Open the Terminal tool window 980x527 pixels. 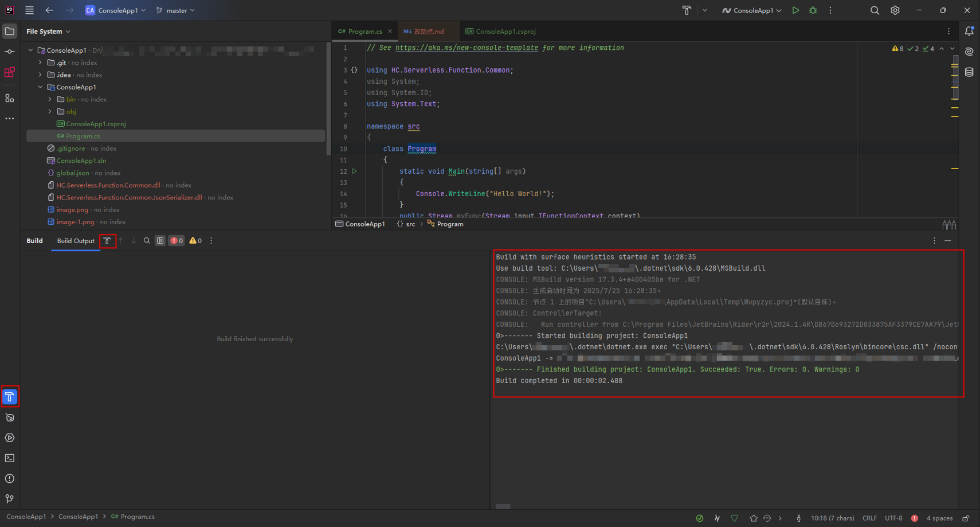(x=10, y=458)
